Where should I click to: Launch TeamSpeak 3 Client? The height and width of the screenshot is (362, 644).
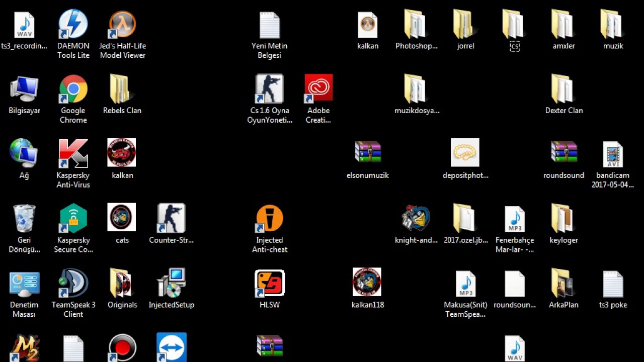coord(73,283)
